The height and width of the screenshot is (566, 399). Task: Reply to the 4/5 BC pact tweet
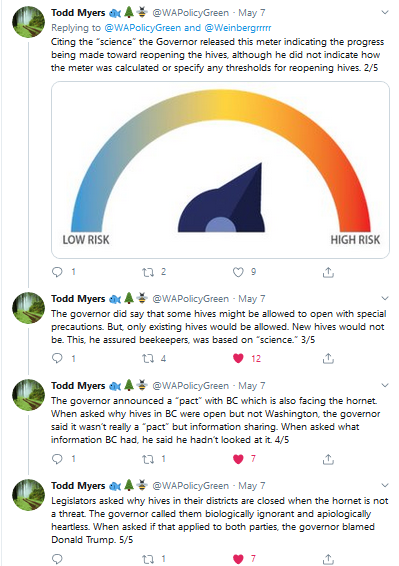[x=57, y=458]
